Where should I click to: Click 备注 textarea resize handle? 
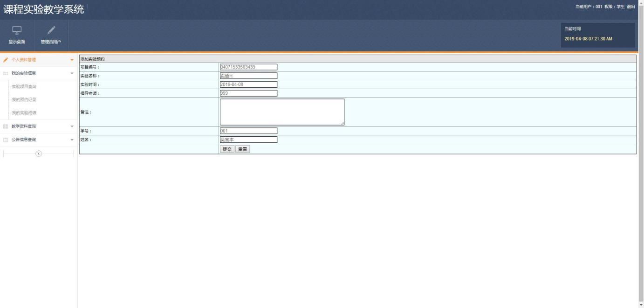[342, 123]
